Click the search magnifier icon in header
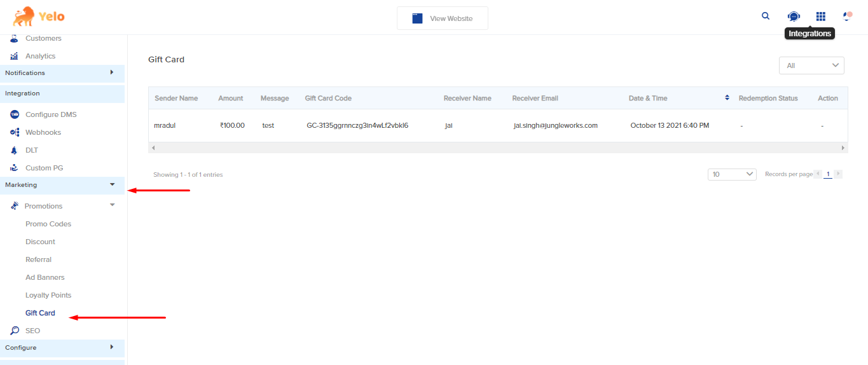Image resolution: width=868 pixels, height=365 pixels. [x=766, y=17]
